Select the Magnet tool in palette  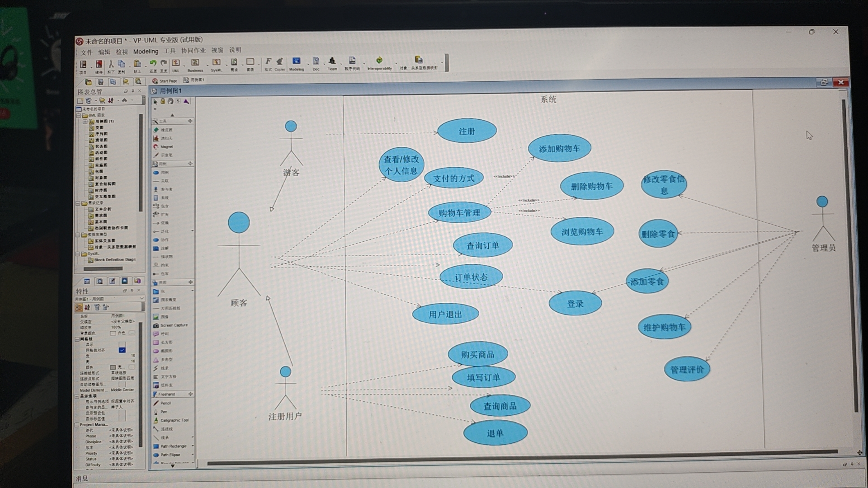166,147
